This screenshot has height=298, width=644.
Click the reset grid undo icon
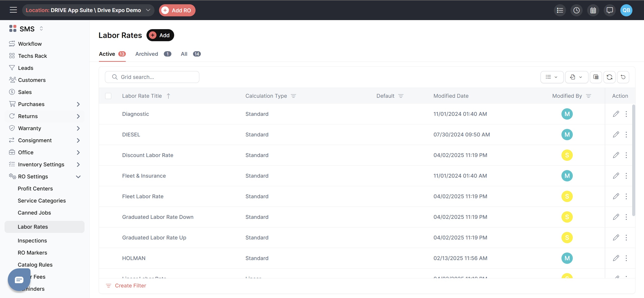click(x=623, y=77)
